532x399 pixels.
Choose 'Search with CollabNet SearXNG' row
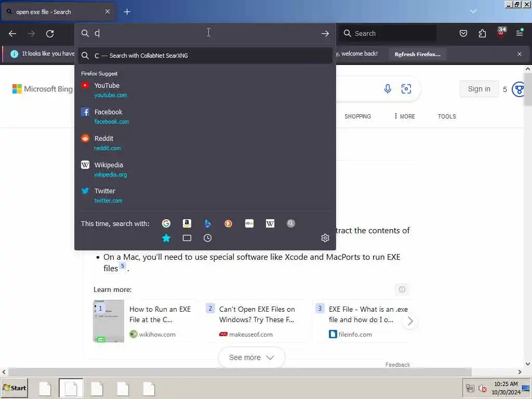(x=205, y=56)
